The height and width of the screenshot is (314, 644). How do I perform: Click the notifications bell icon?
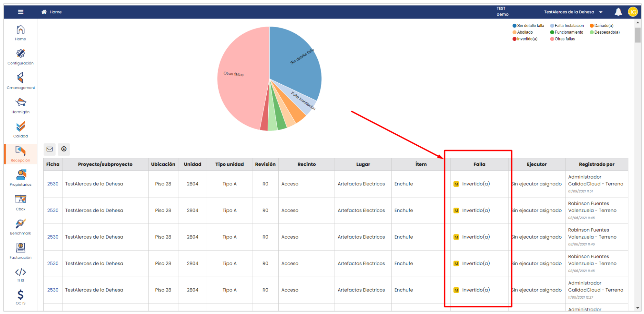pyautogui.click(x=618, y=12)
